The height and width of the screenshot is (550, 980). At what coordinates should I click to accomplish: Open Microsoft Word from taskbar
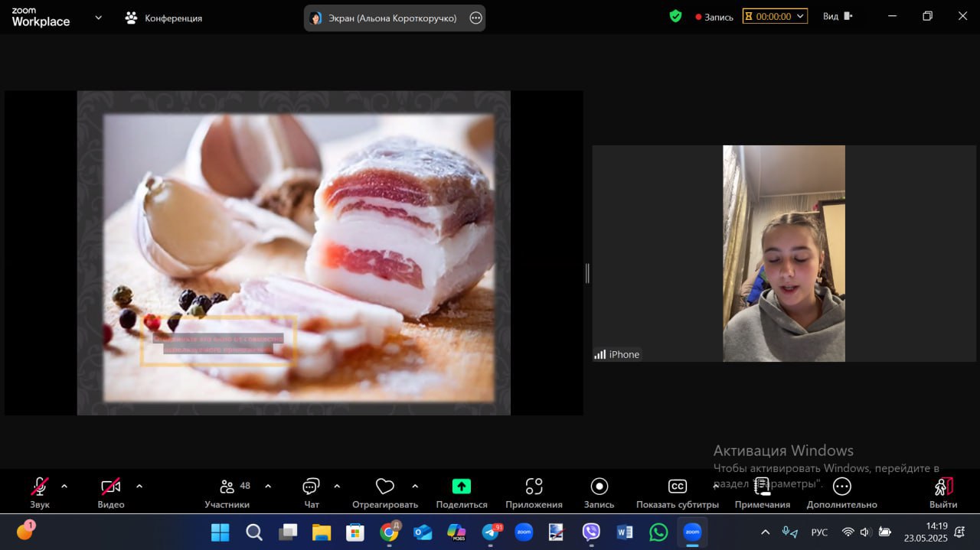(625, 532)
